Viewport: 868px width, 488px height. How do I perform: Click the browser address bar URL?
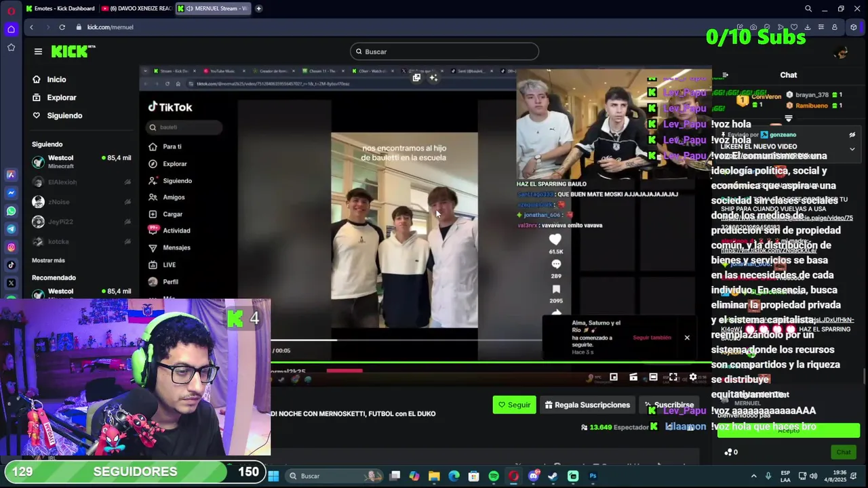point(110,27)
